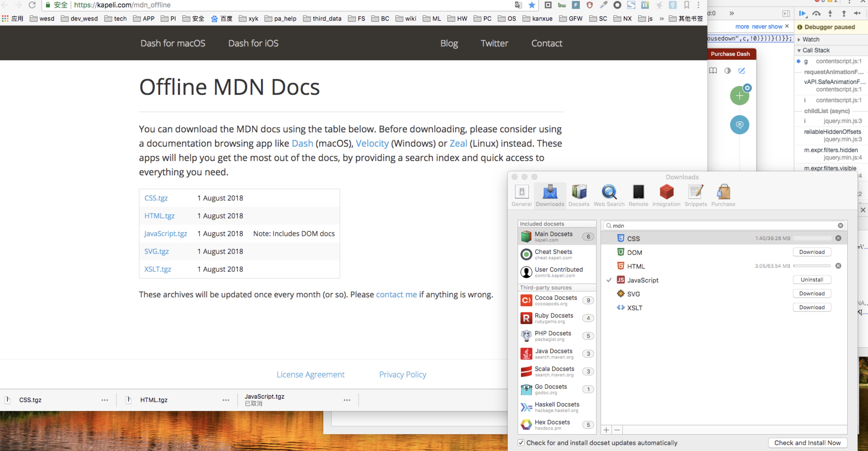Clear the mdn search field
868x451 pixels.
[x=840, y=225]
